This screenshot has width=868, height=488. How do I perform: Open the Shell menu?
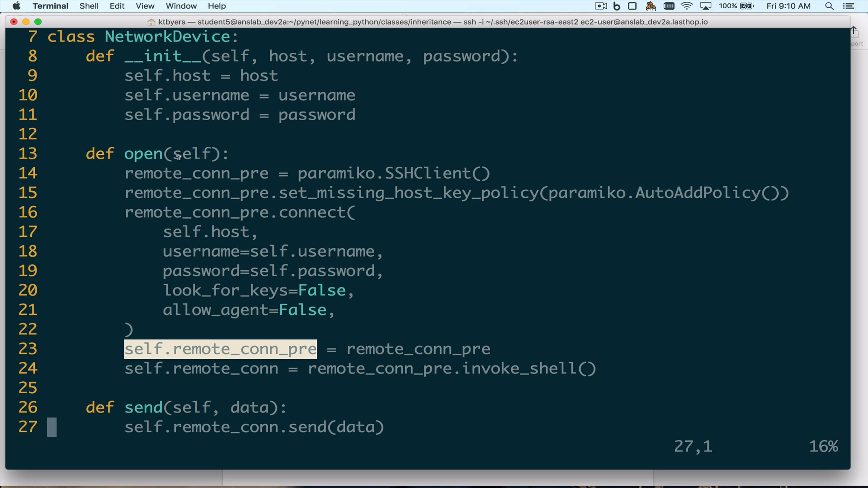[89, 6]
